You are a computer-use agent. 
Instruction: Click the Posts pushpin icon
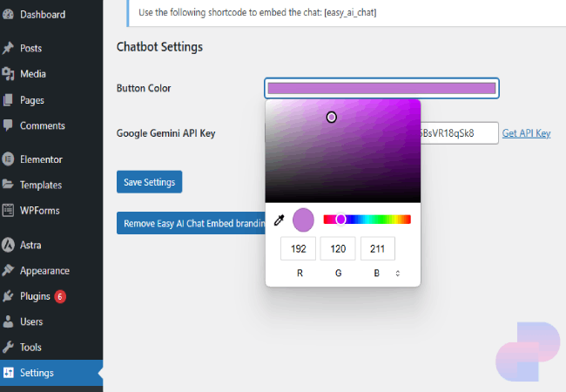[x=8, y=48]
